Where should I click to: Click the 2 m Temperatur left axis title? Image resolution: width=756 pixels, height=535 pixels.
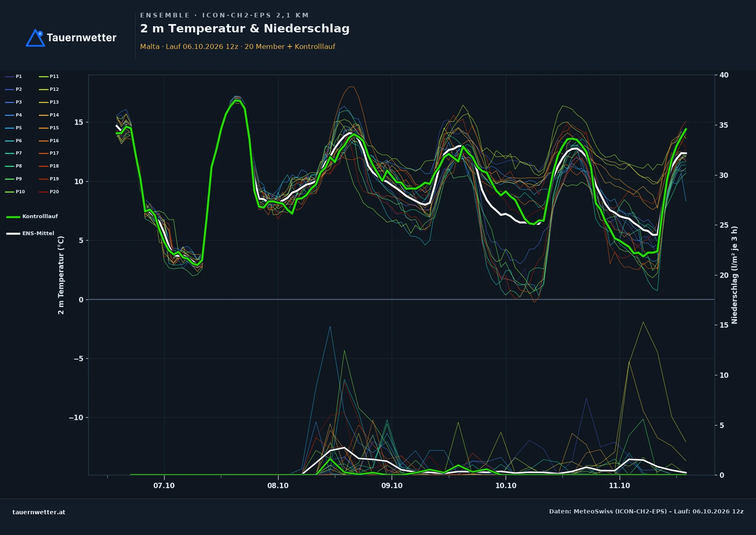(61, 275)
